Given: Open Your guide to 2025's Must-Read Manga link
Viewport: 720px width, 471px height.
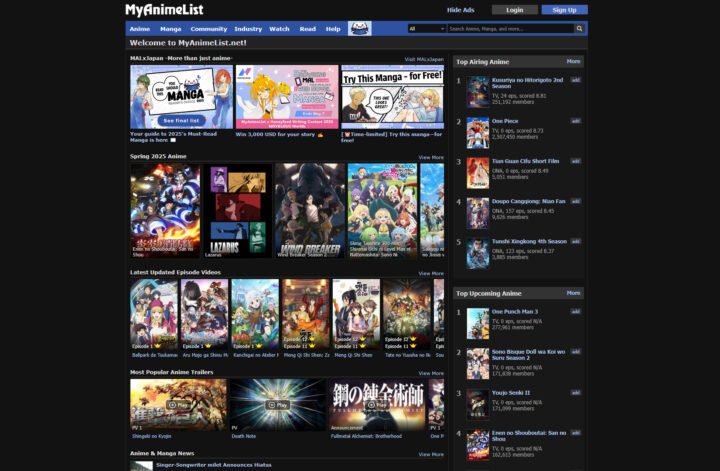Looking at the screenshot, I should (173, 137).
